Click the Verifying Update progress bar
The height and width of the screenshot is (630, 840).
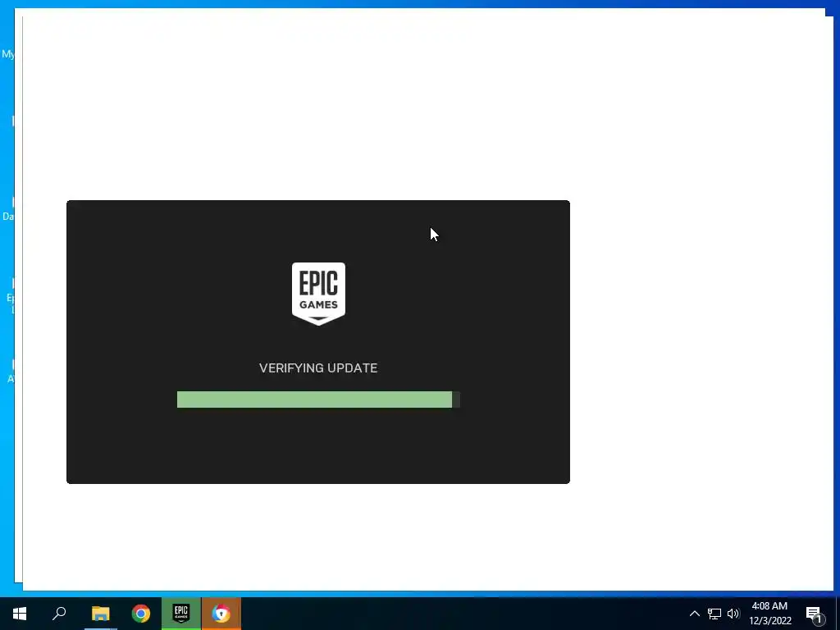pos(318,399)
